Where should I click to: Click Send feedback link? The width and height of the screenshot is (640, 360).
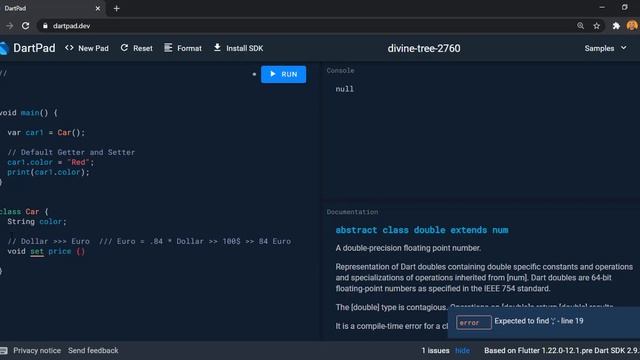pyautogui.click(x=93, y=351)
